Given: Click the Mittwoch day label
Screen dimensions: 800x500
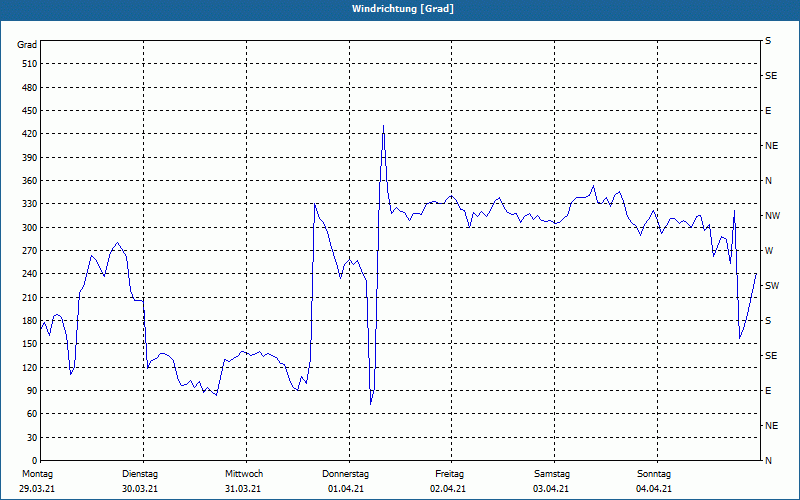Looking at the screenshot, I should pos(244,474).
